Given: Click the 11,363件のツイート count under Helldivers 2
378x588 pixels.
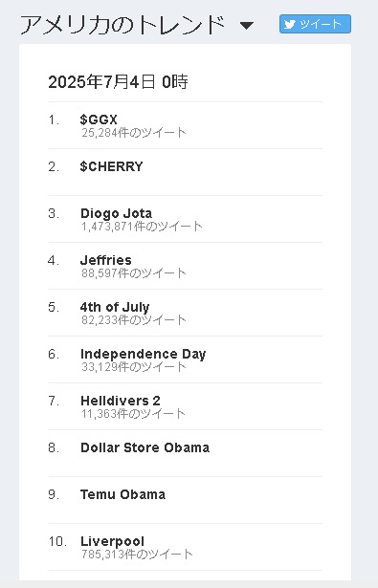Looking at the screenshot, I should [x=133, y=414].
